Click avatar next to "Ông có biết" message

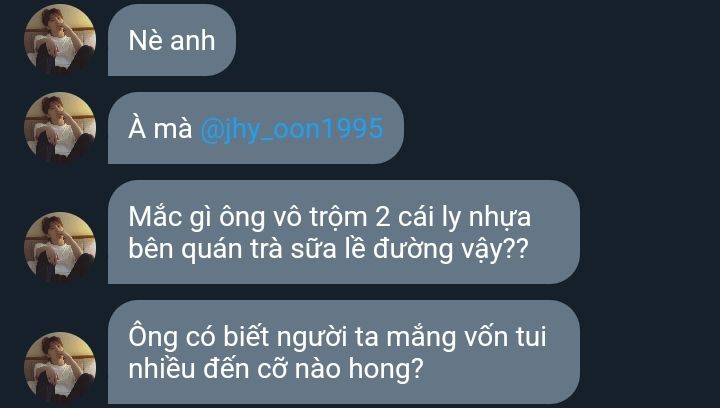(60, 368)
